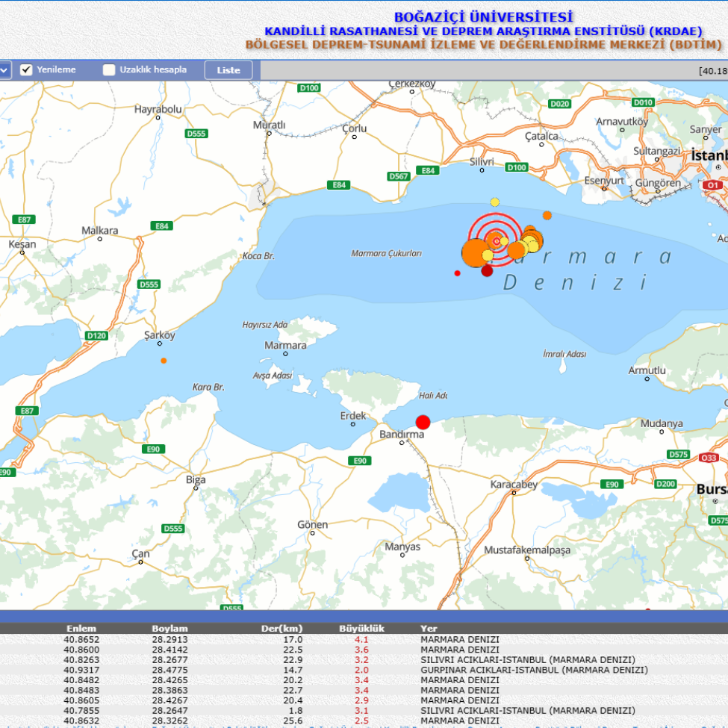Click the red earthquake marker near Bandırma

423,422
